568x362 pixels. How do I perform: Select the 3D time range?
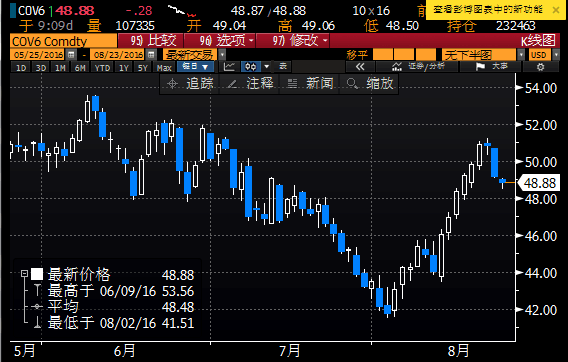pos(41,67)
